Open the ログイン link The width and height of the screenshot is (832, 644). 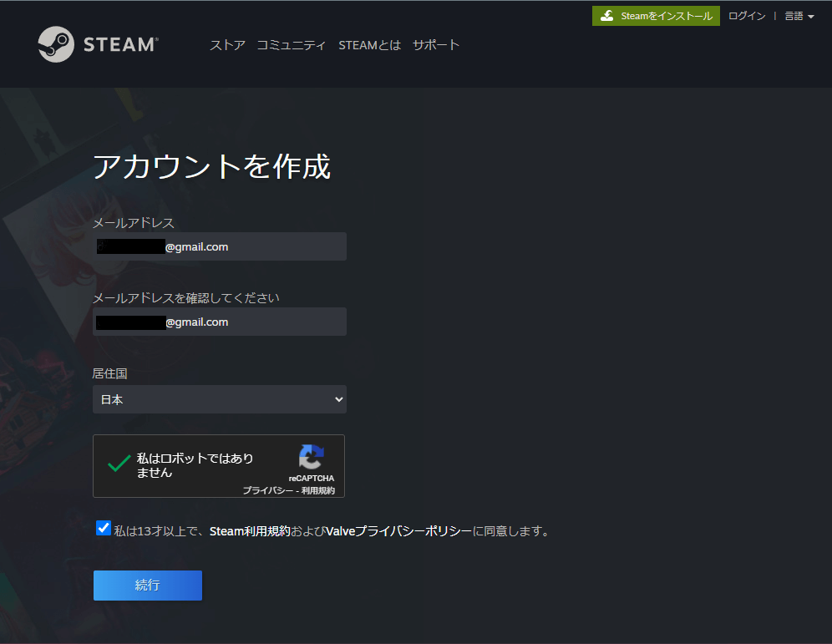point(746,15)
